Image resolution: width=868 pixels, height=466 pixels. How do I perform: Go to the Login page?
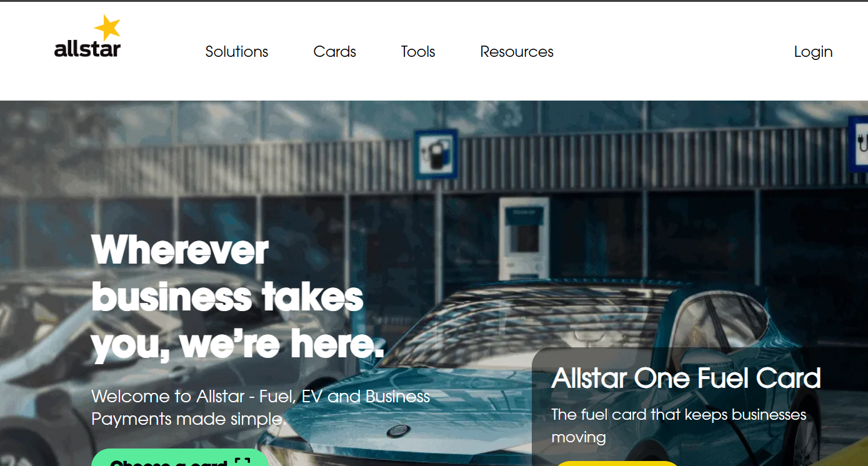(813, 52)
